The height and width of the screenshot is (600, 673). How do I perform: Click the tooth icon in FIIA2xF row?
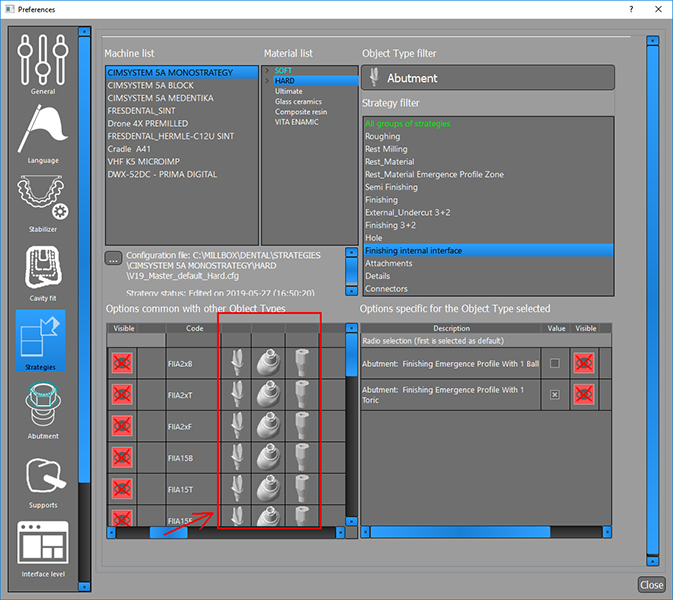click(x=236, y=426)
